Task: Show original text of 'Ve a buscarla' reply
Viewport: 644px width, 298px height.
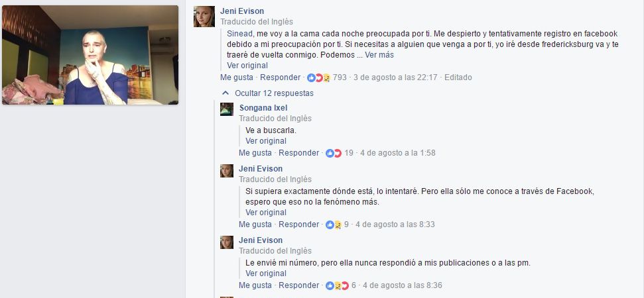Action: [266, 141]
